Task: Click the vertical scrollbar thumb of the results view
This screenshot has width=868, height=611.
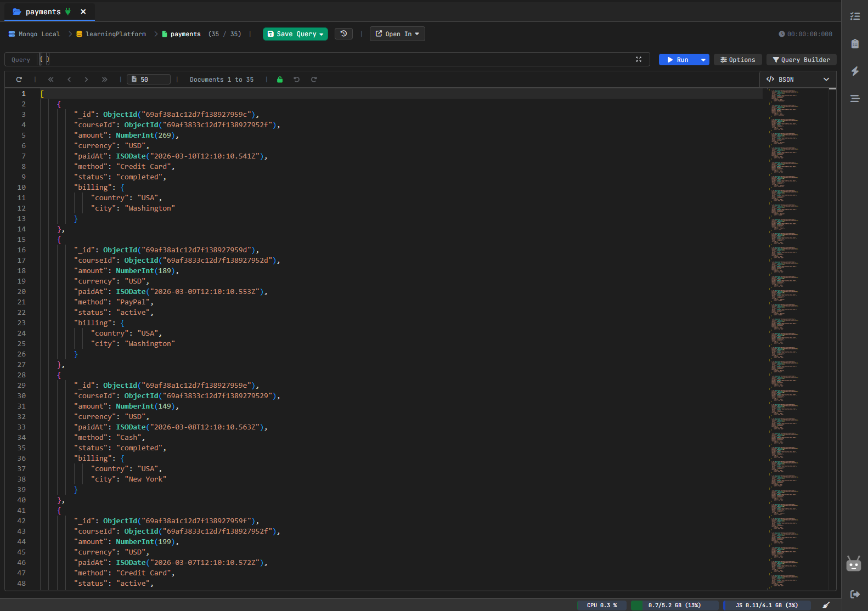Action: [832, 89]
